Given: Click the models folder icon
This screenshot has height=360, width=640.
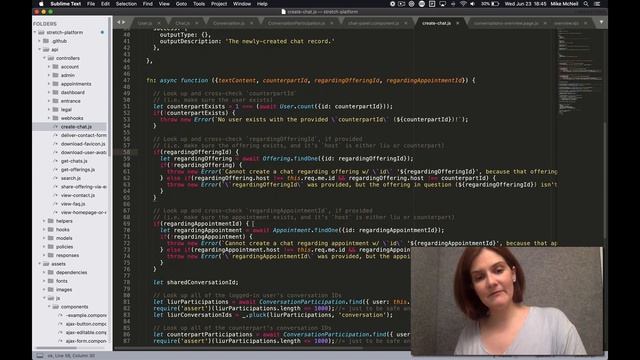Looking at the screenshot, I should (51, 238).
